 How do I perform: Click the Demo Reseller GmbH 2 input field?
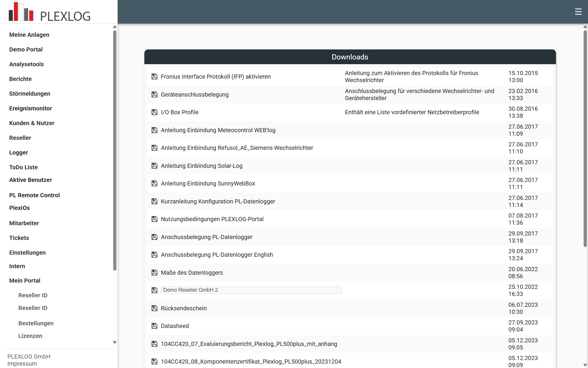point(251,290)
